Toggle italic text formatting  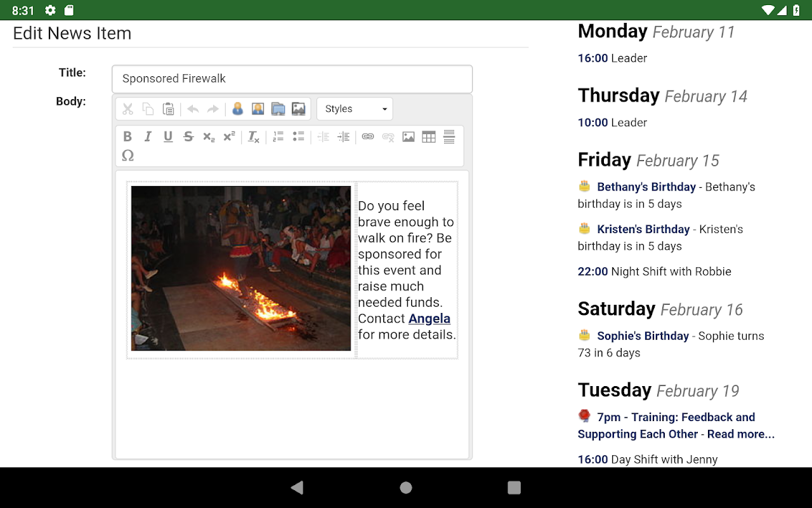point(148,137)
